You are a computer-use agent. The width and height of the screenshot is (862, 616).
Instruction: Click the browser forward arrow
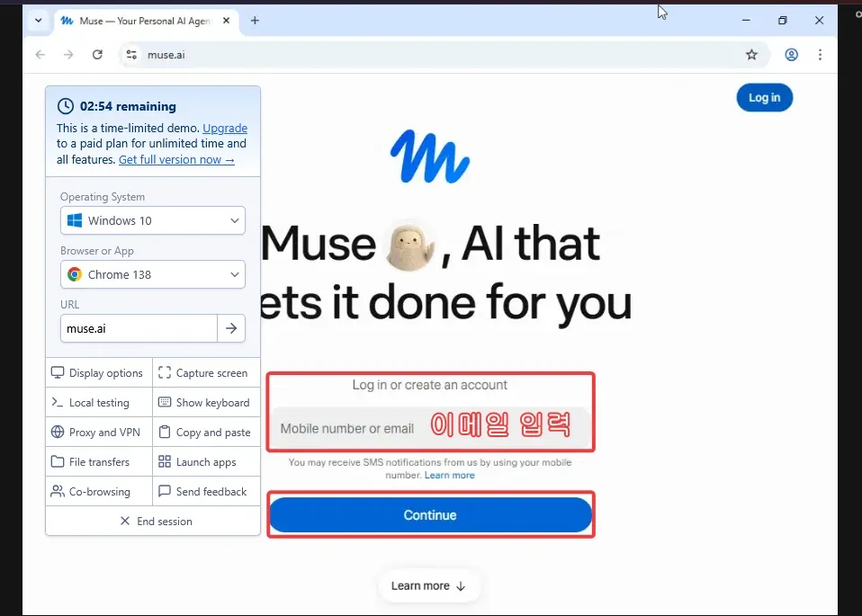[68, 54]
